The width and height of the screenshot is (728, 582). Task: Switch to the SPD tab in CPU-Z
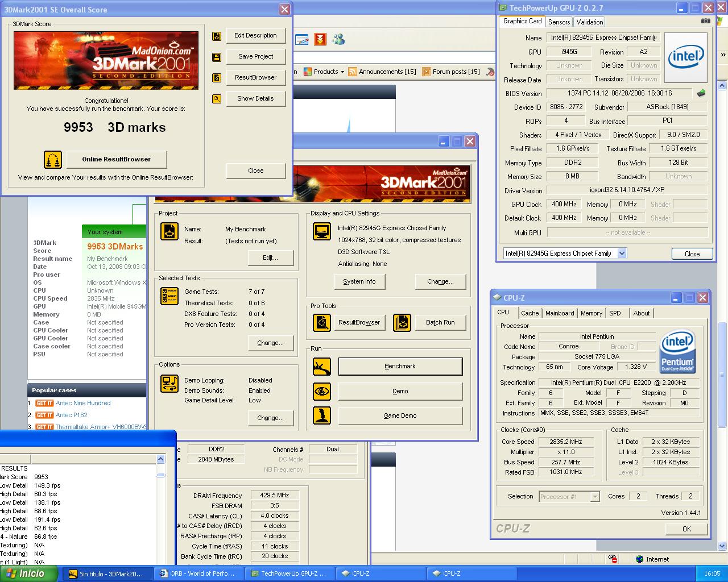(615, 313)
